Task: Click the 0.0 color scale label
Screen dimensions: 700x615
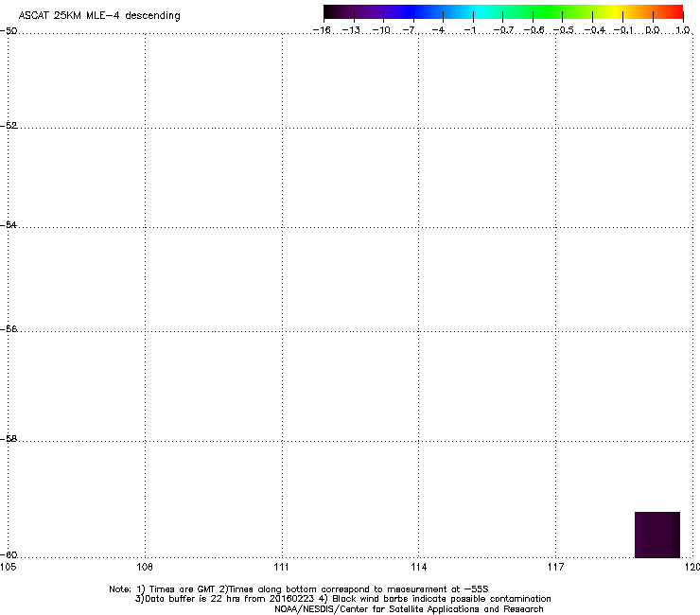Action: [653, 30]
